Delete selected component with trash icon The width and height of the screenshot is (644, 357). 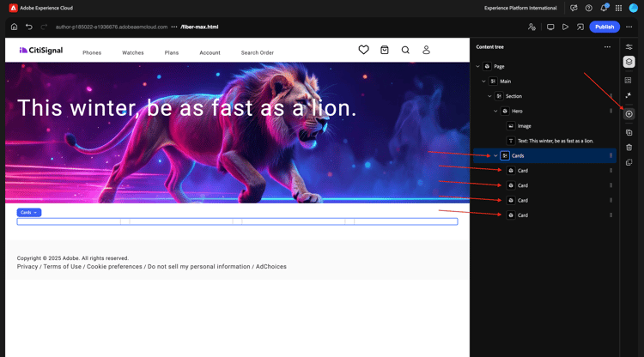point(629,148)
